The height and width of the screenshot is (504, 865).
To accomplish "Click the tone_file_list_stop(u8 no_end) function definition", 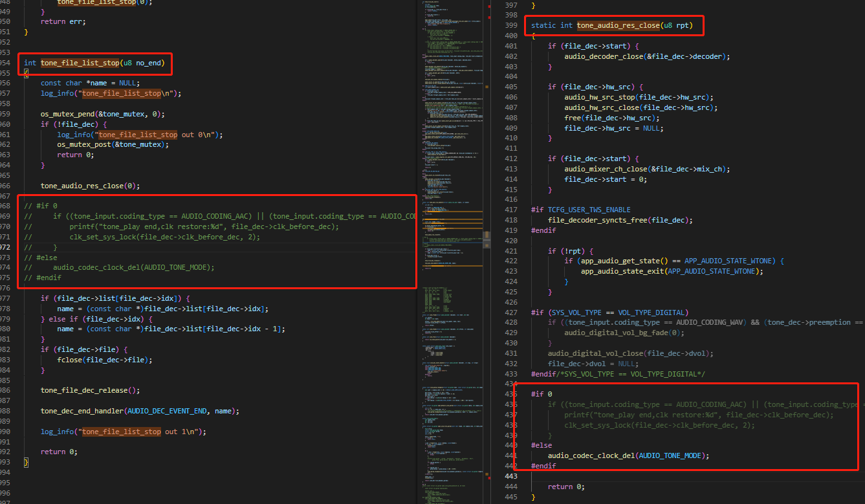I will coord(94,63).
